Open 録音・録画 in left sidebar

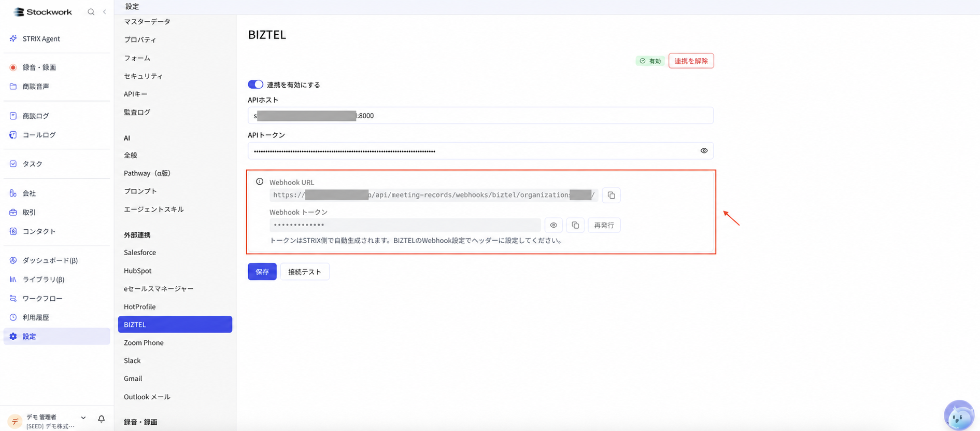[56, 67]
